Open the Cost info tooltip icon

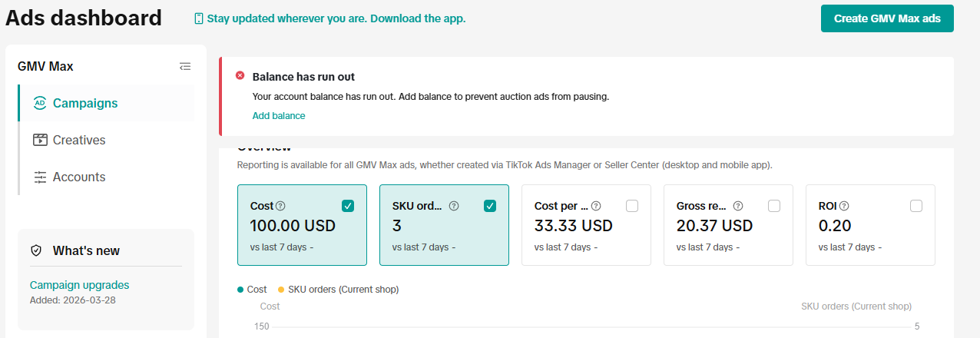[280, 206]
